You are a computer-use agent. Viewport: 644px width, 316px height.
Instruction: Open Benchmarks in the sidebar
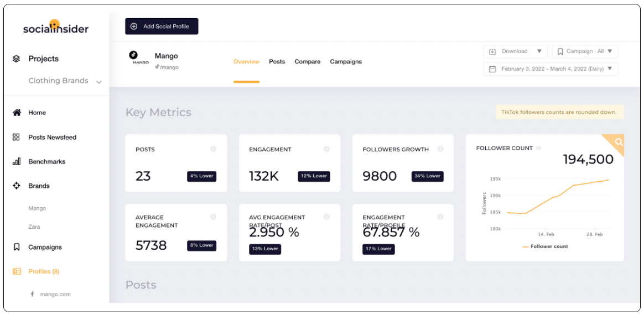(47, 161)
